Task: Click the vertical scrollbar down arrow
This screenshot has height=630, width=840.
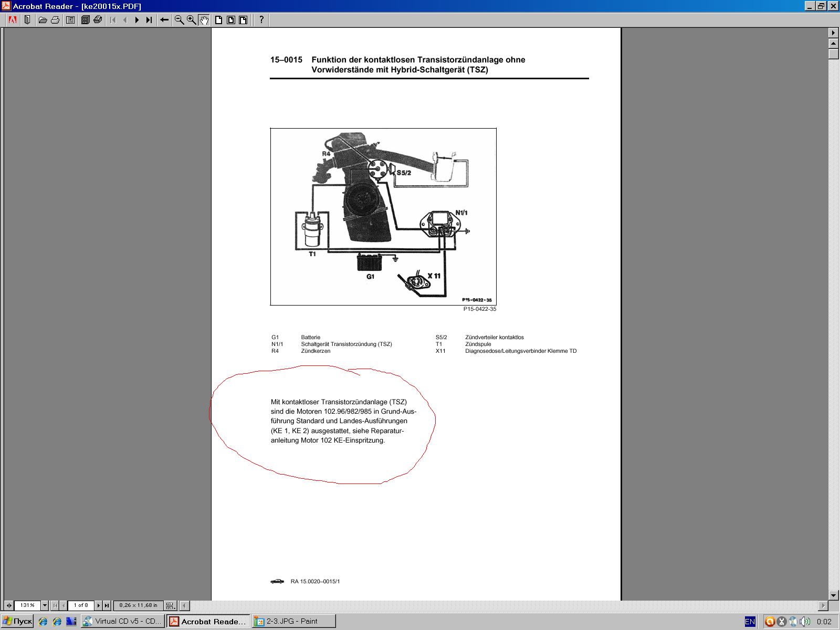Action: 834,595
